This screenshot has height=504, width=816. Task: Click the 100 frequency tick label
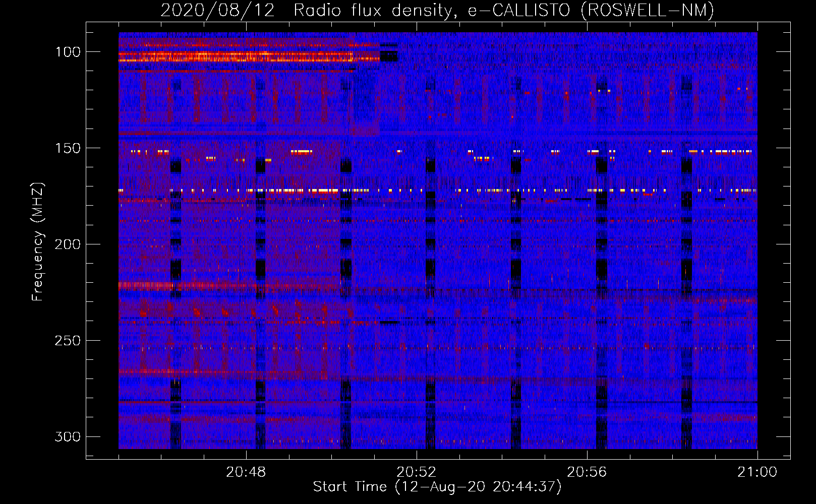coord(68,52)
